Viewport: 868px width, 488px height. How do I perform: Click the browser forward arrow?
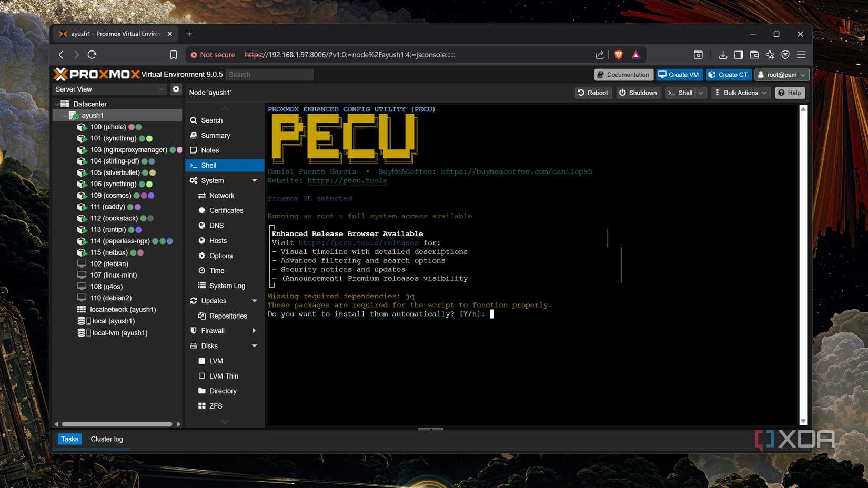point(76,55)
